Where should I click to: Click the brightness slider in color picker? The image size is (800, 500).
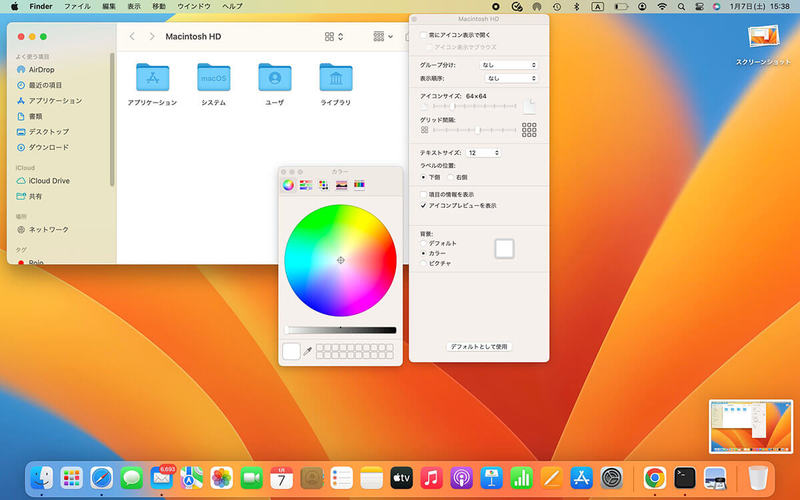click(x=341, y=331)
